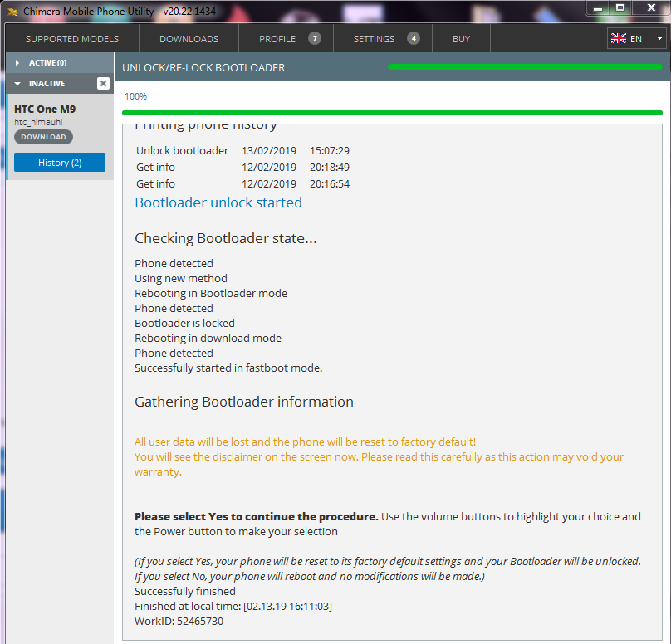
Task: Click the WorkID: 52465730 line
Action: (x=179, y=622)
